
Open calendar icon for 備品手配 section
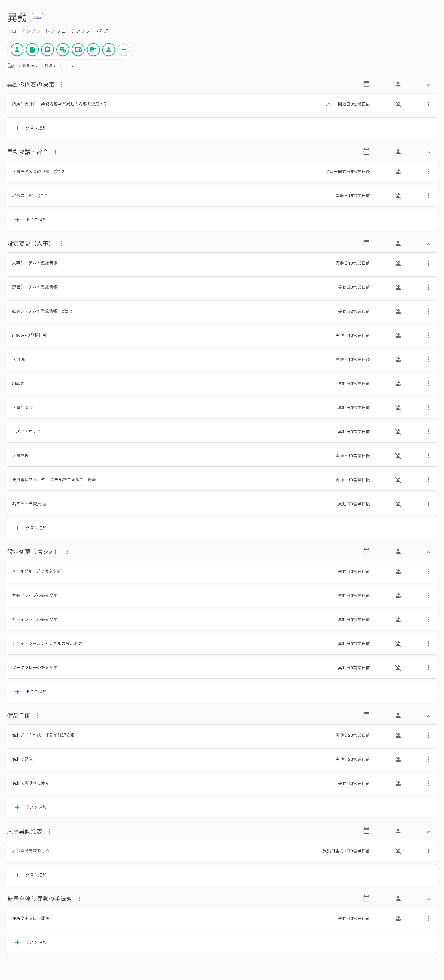[366, 715]
